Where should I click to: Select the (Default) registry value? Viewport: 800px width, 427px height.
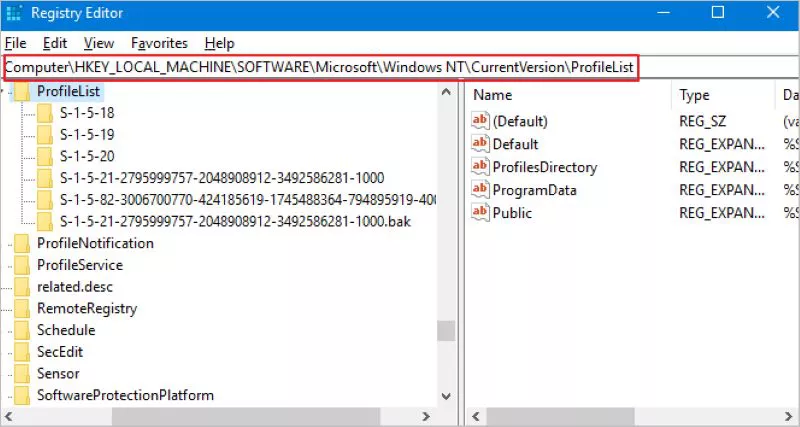(520, 121)
